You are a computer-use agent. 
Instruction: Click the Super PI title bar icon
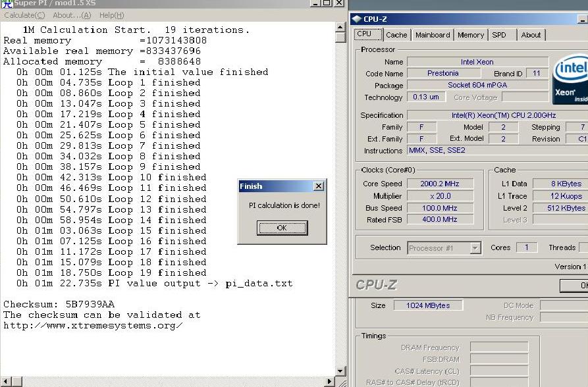coord(7,3)
